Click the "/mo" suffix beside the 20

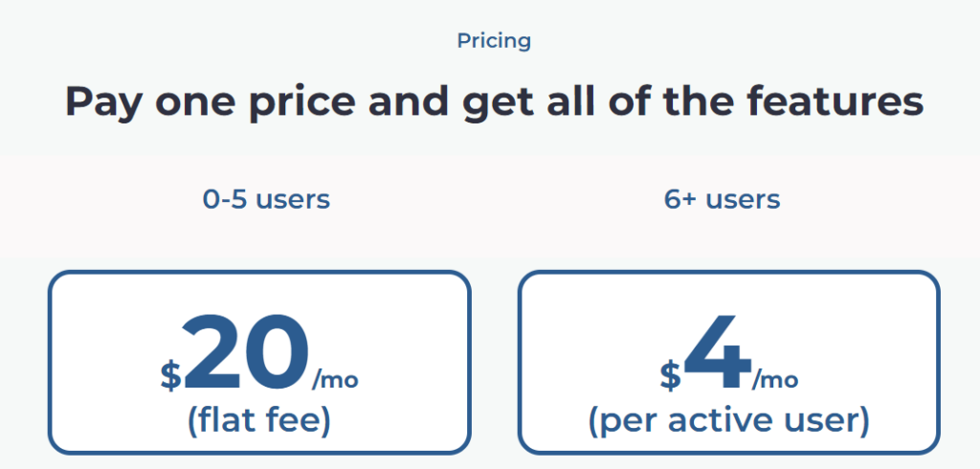coord(335,379)
